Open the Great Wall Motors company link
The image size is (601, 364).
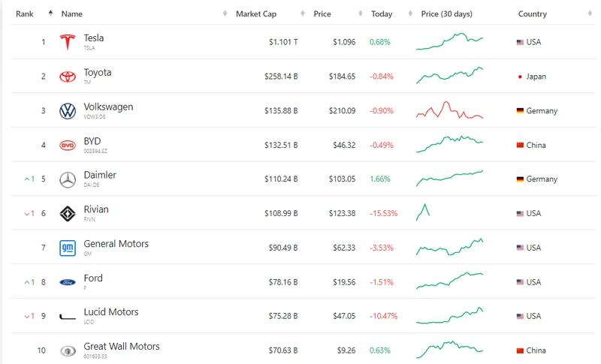122,347
